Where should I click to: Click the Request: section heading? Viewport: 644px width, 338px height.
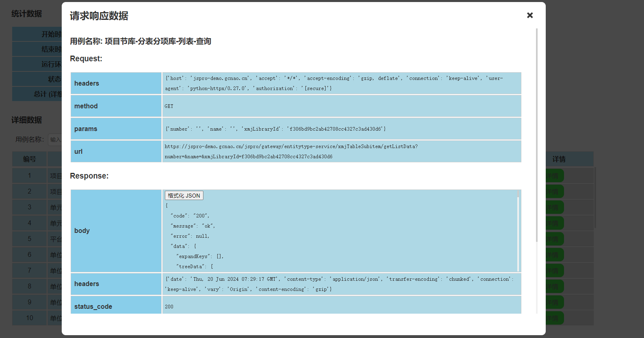[x=86, y=59]
